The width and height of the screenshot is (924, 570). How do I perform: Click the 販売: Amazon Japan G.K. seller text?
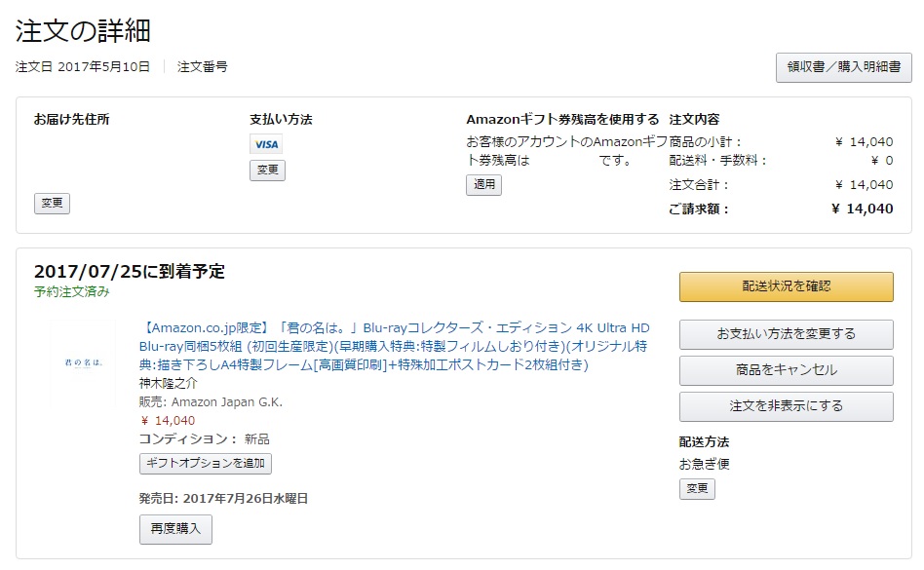pyautogui.click(x=211, y=402)
